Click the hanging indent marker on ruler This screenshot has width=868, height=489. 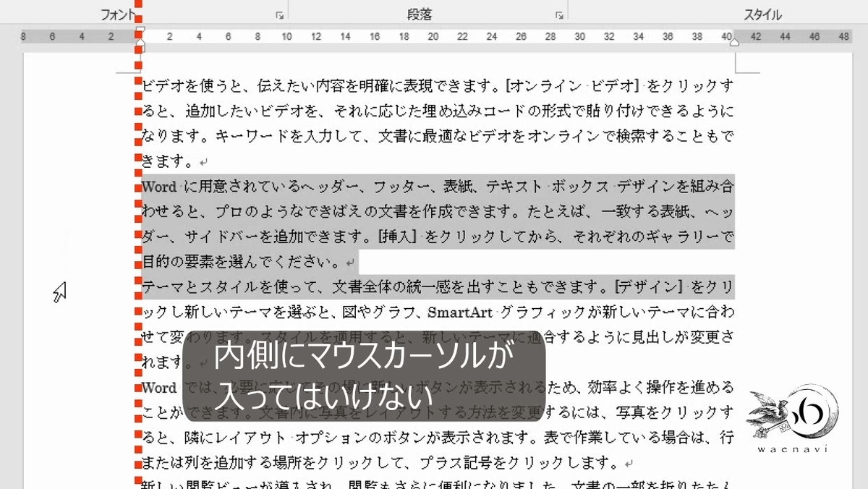coord(140,43)
